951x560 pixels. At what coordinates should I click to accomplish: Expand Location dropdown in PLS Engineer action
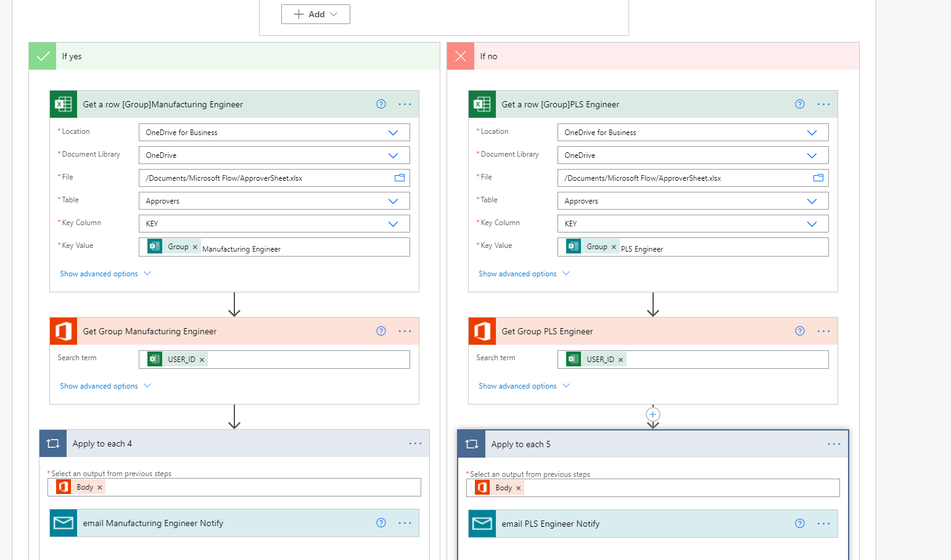coord(812,133)
